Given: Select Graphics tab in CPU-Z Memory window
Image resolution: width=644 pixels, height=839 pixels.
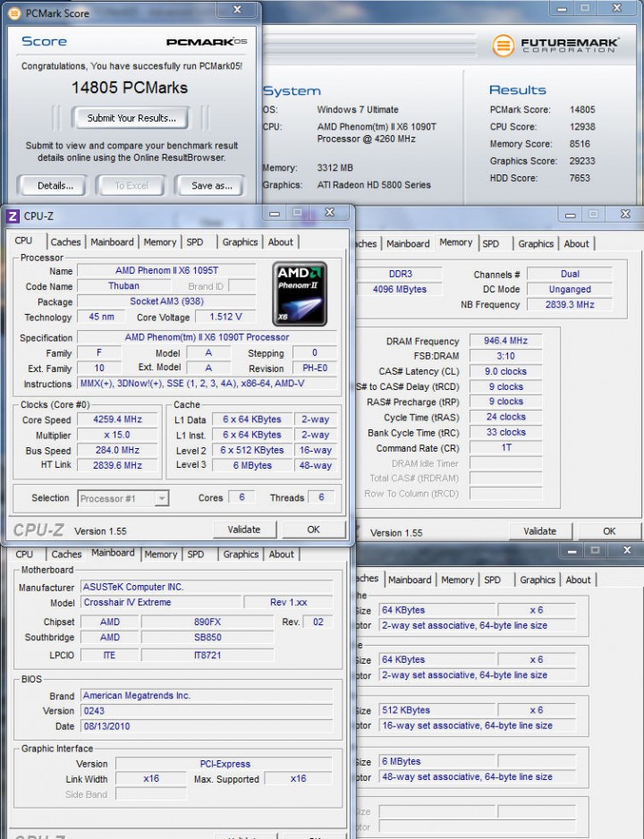Looking at the screenshot, I should (536, 244).
